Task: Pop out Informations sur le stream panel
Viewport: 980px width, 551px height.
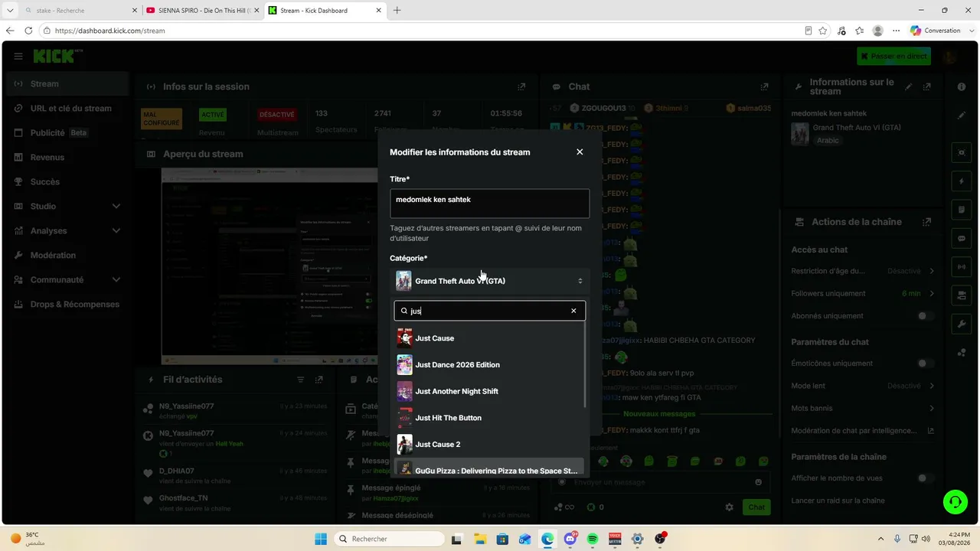Action: click(x=927, y=86)
